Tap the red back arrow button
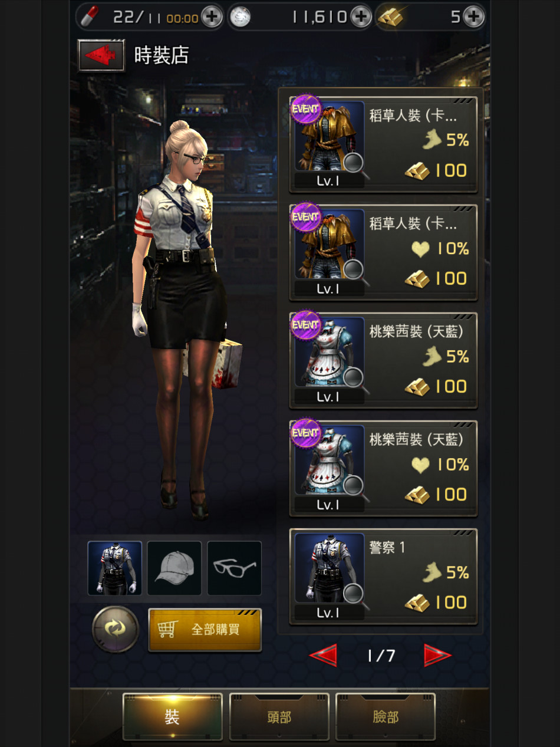The width and height of the screenshot is (560, 747). click(101, 55)
